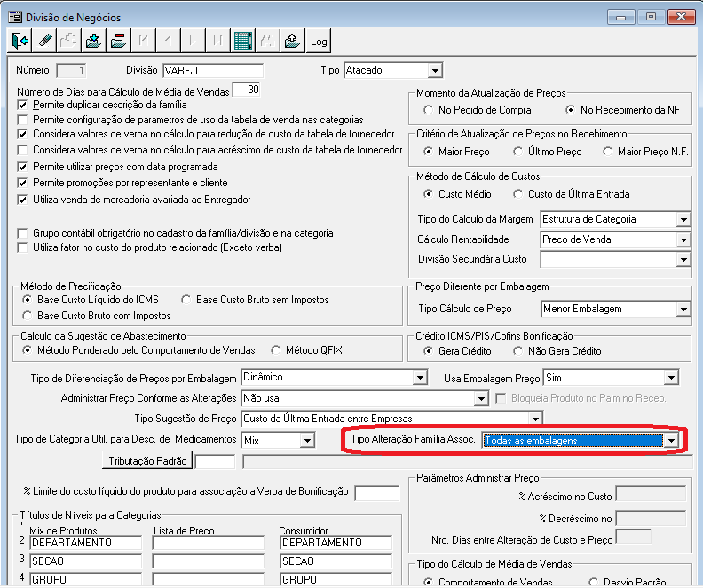
Task: Click the Tributação Padrão button
Action: pyautogui.click(x=147, y=461)
